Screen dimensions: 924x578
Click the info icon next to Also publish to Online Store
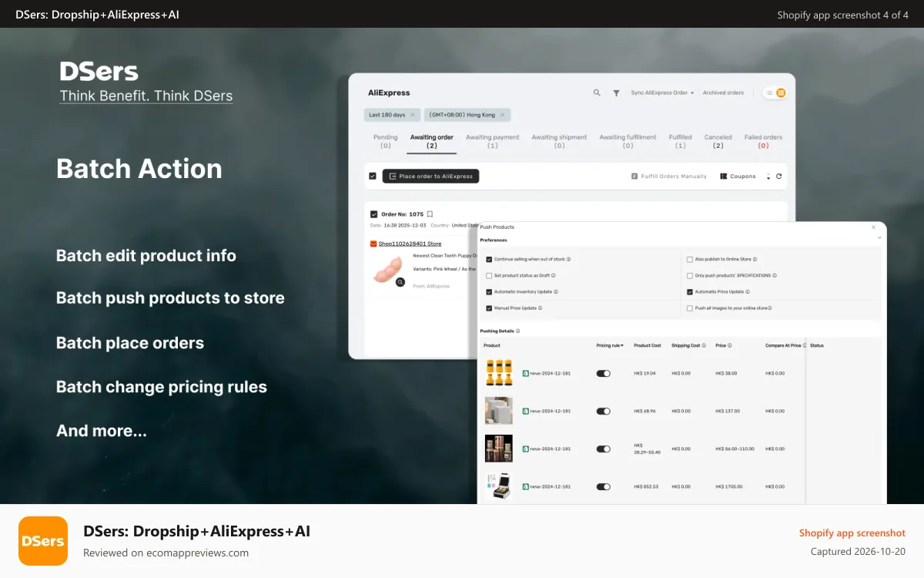pos(755,260)
